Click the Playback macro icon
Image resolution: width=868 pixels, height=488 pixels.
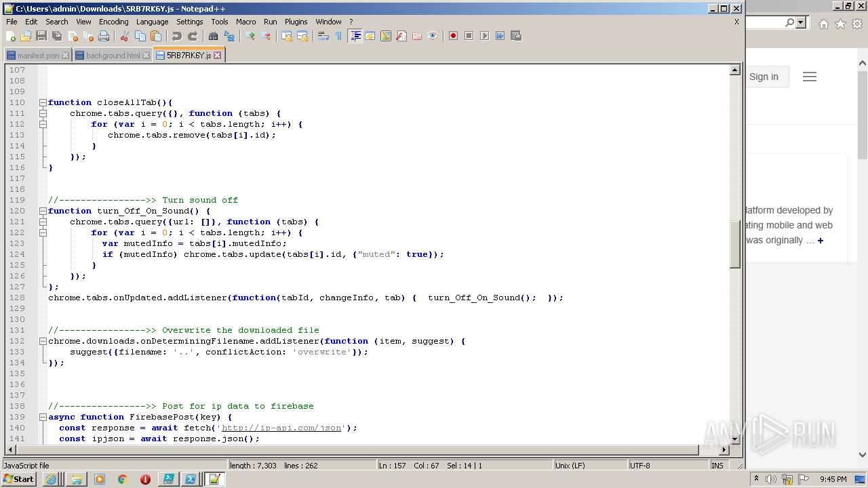484,36
